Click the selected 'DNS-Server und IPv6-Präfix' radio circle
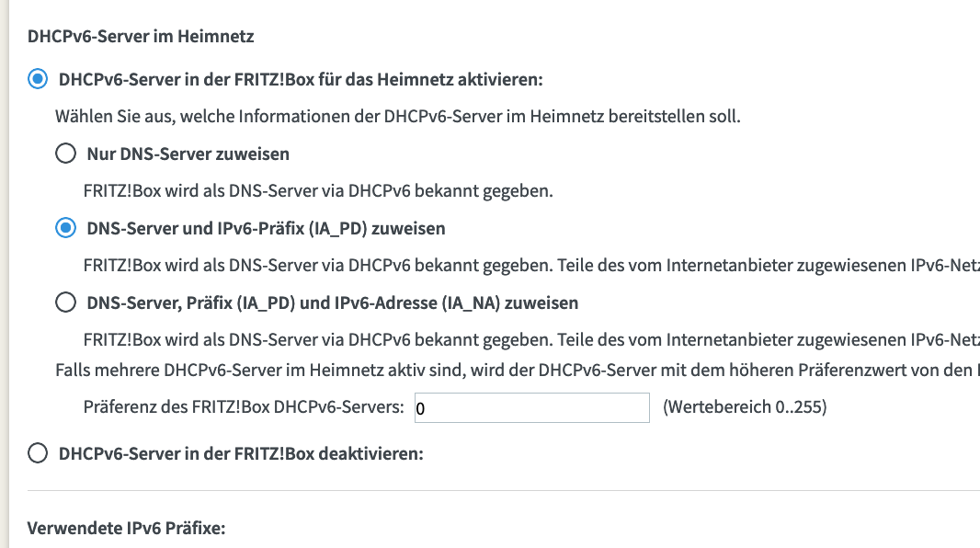Viewport: 980px width, 548px height. pos(65,228)
